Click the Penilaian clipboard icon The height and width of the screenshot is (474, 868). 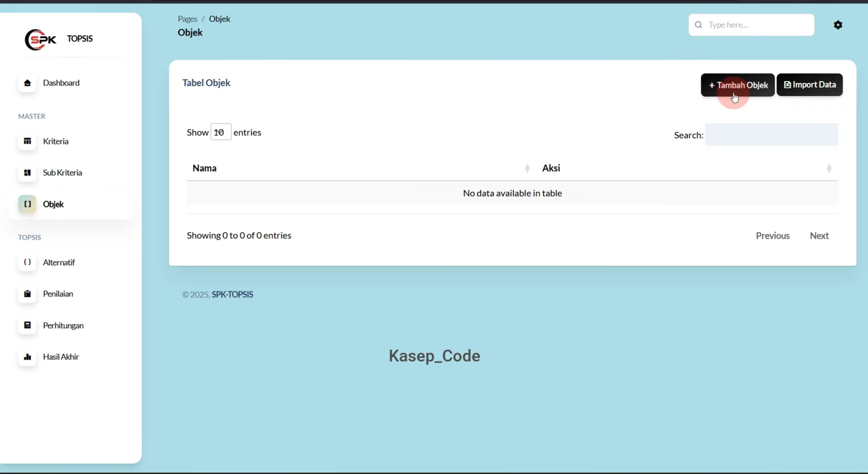point(27,294)
